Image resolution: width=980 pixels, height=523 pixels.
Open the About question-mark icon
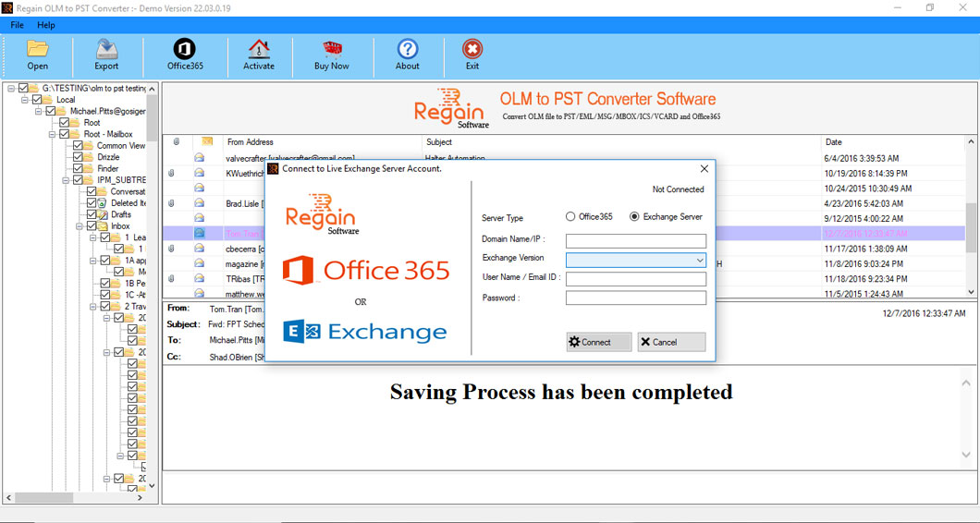[x=408, y=49]
